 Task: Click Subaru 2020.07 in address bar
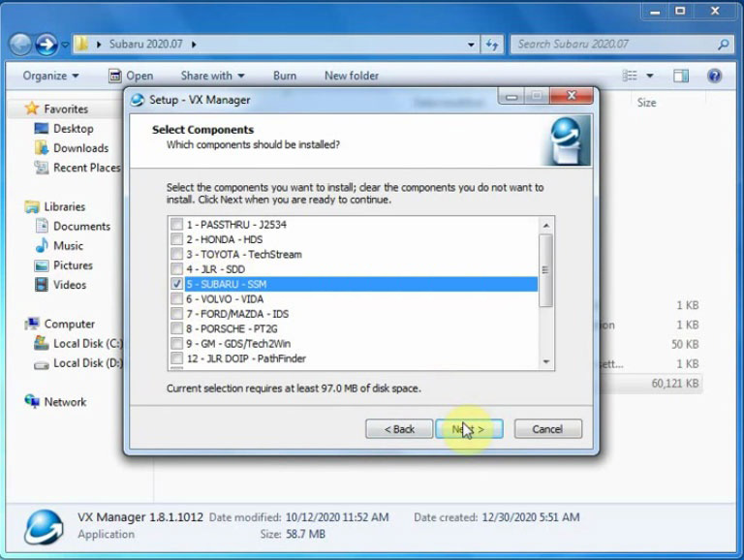(145, 45)
